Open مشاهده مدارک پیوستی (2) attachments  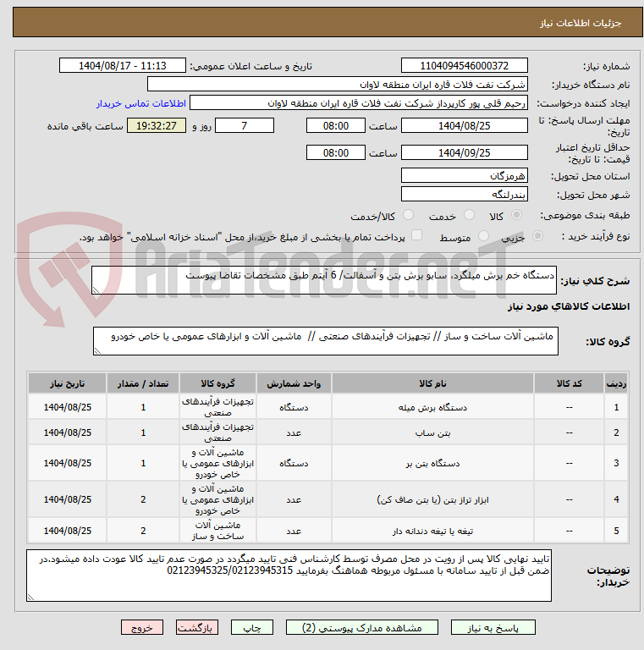(x=362, y=628)
